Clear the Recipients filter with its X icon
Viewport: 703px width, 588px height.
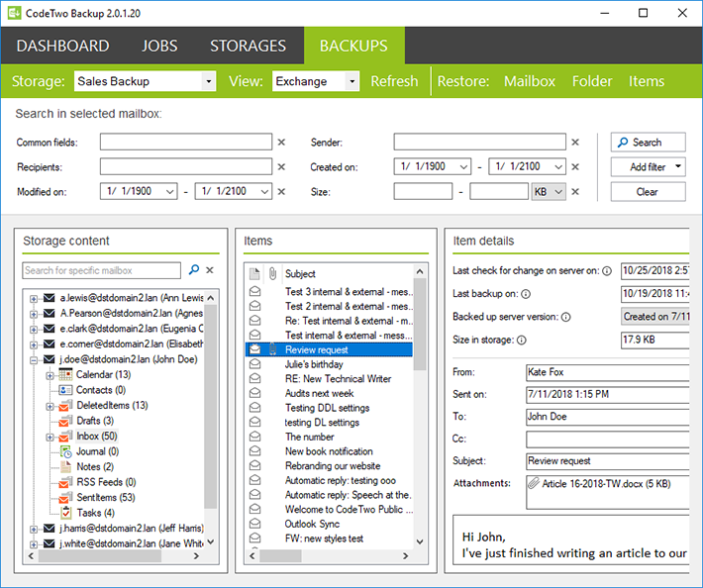(281, 166)
